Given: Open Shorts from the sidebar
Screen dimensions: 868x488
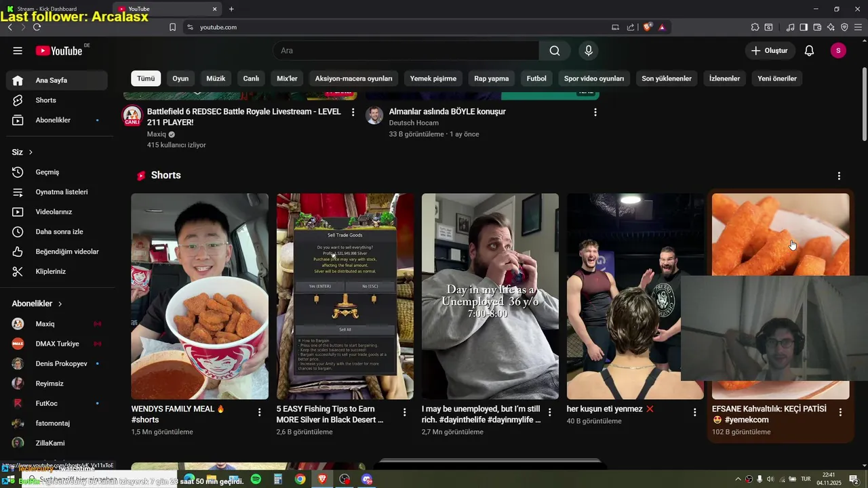Looking at the screenshot, I should (57, 100).
